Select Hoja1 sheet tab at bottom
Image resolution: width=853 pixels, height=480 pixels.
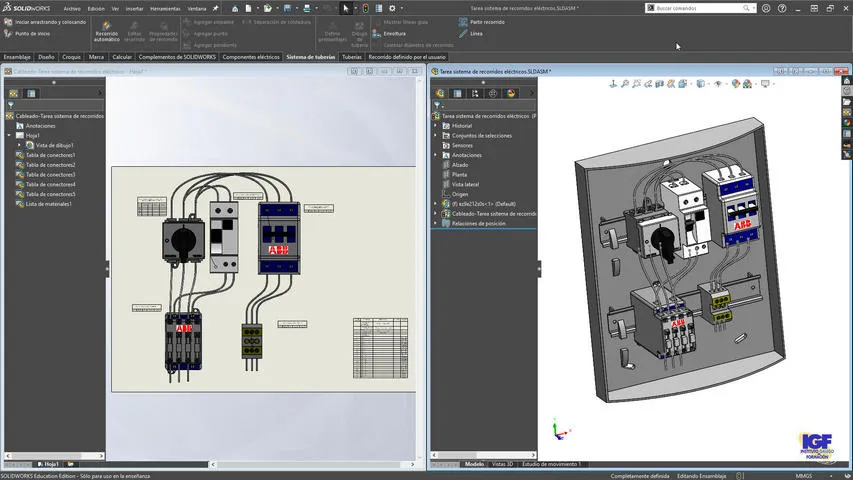[x=48, y=464]
